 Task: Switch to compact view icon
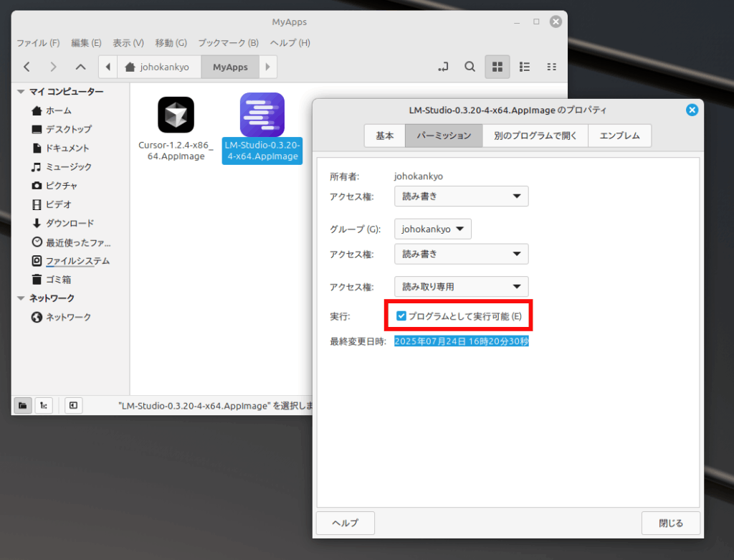click(551, 67)
